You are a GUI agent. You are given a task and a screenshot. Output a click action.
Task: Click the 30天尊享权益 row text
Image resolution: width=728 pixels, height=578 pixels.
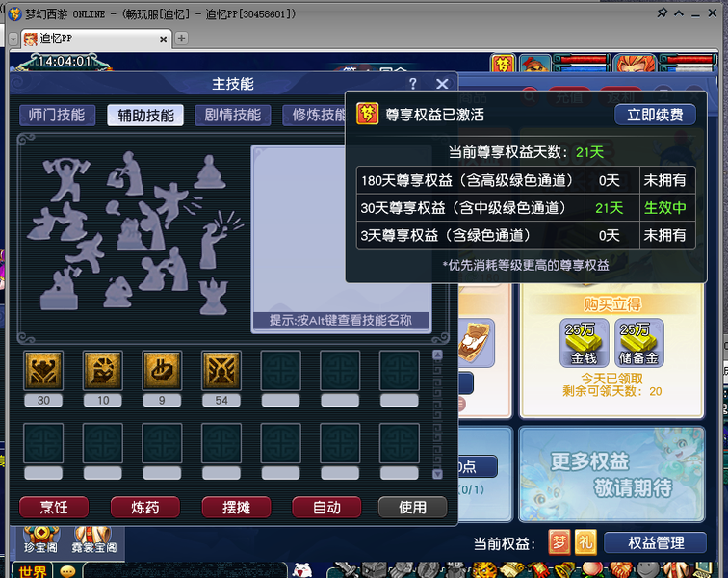(463, 208)
